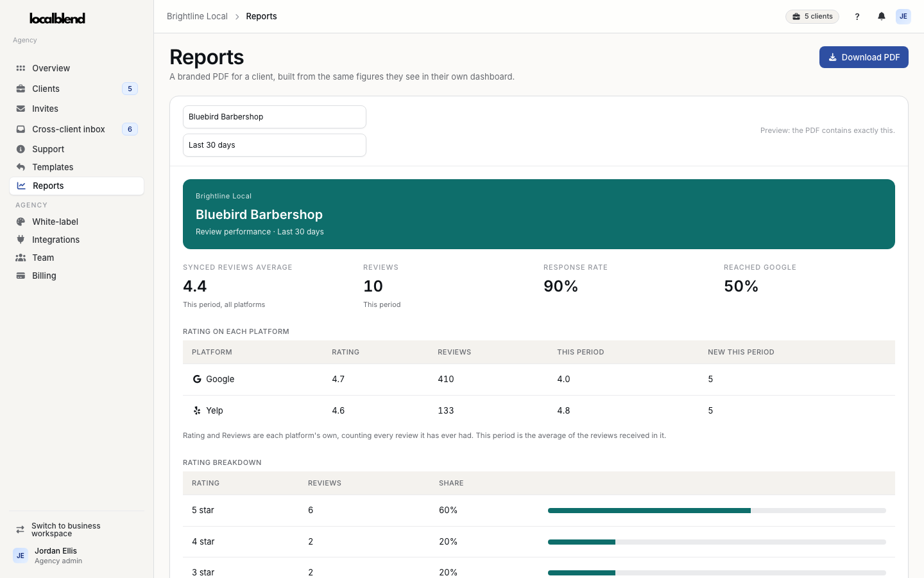Viewport: 924px width, 578px height.
Task: Click the 4 star row label
Action: (x=203, y=541)
